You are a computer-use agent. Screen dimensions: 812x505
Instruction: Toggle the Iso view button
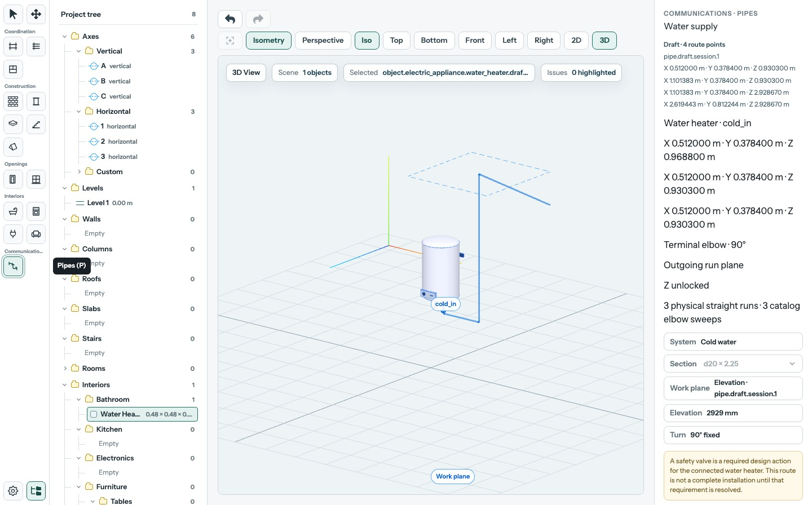pos(367,41)
